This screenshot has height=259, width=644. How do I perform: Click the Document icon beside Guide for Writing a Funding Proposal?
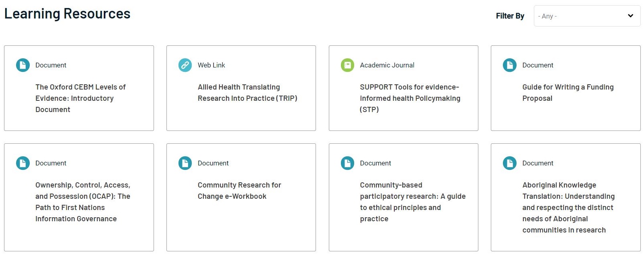click(509, 65)
